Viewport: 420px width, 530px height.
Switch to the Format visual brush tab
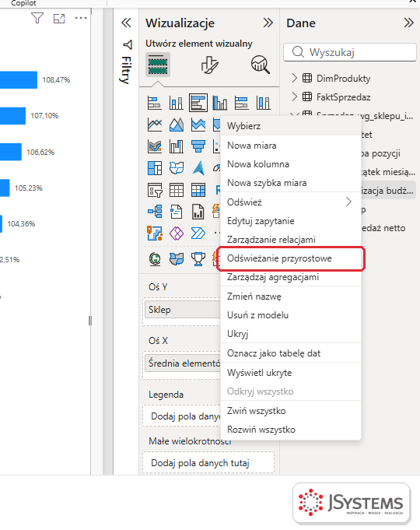coord(209,65)
